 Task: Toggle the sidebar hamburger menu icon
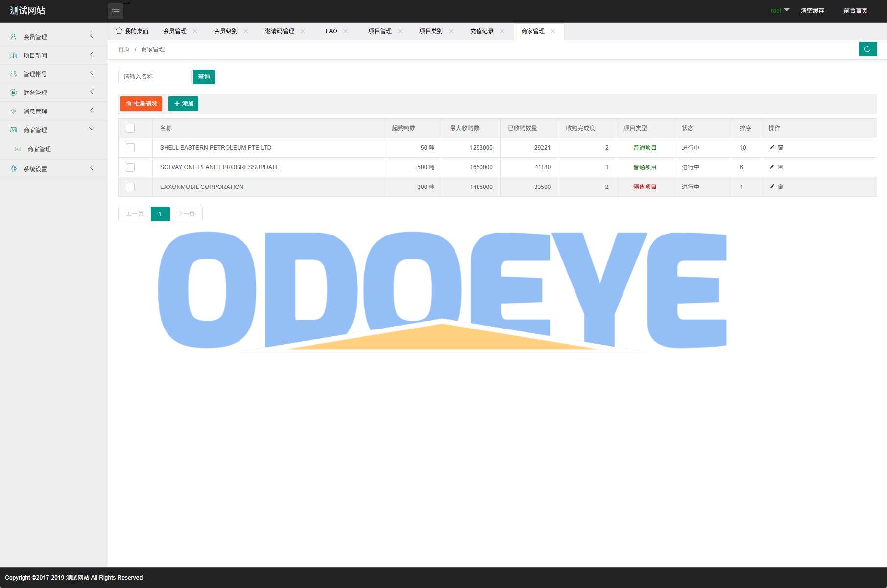click(116, 11)
